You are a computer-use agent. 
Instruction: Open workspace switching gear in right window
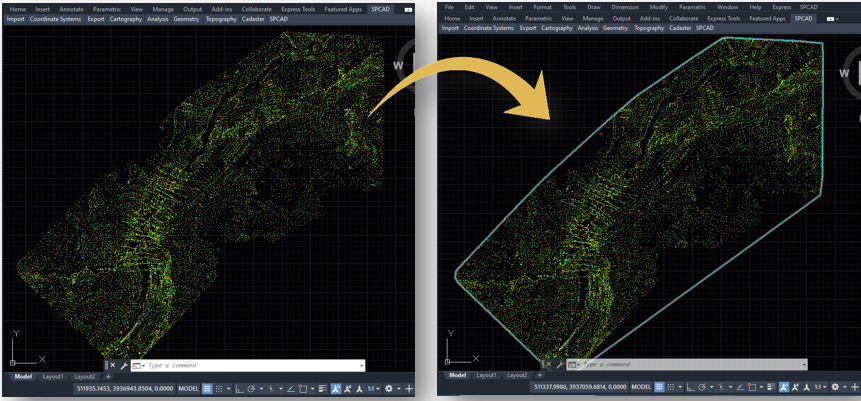(835, 387)
